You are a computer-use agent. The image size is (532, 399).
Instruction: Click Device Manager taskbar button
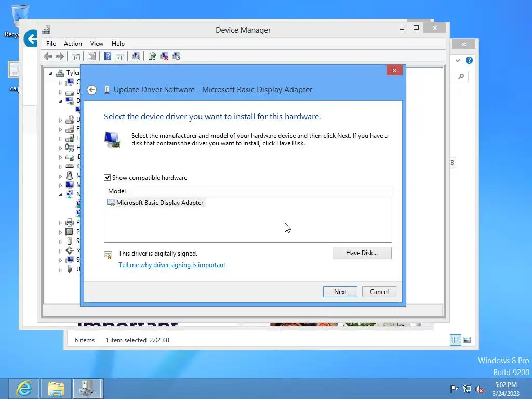coord(87,389)
